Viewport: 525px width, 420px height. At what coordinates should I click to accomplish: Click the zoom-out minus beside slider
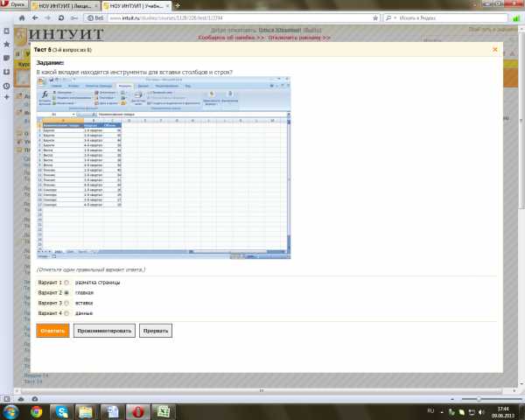point(452,399)
